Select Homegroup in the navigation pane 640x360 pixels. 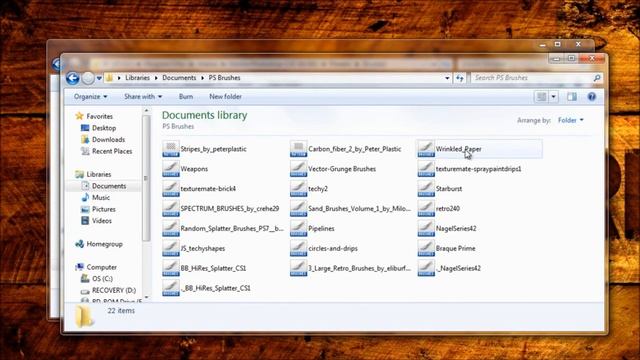[x=104, y=244]
